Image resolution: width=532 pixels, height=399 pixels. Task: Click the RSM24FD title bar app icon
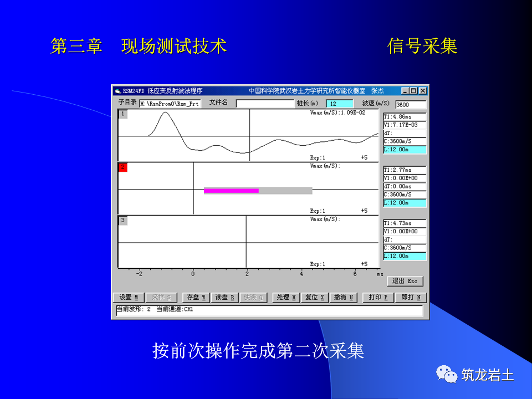tap(117, 91)
